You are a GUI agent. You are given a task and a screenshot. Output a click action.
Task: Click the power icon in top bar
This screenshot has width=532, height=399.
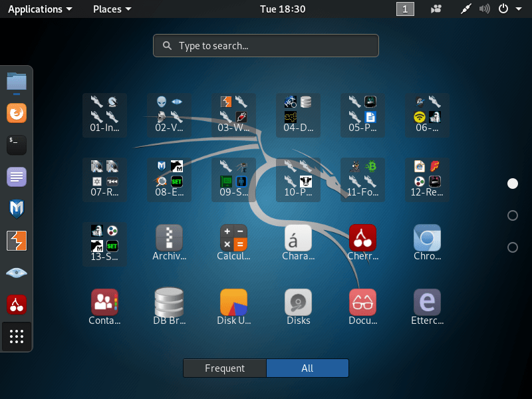[x=503, y=9]
